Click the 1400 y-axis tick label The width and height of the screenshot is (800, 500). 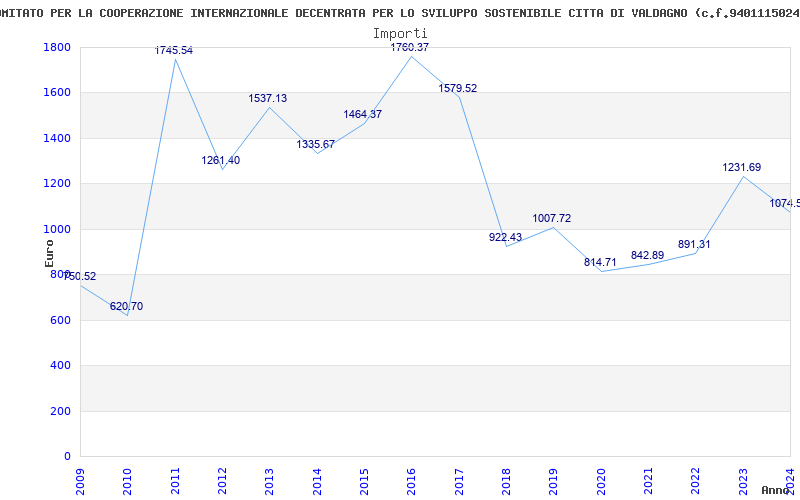(57, 138)
